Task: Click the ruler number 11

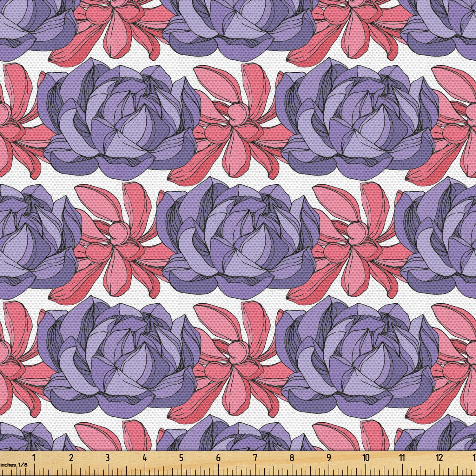Action: [402, 458]
